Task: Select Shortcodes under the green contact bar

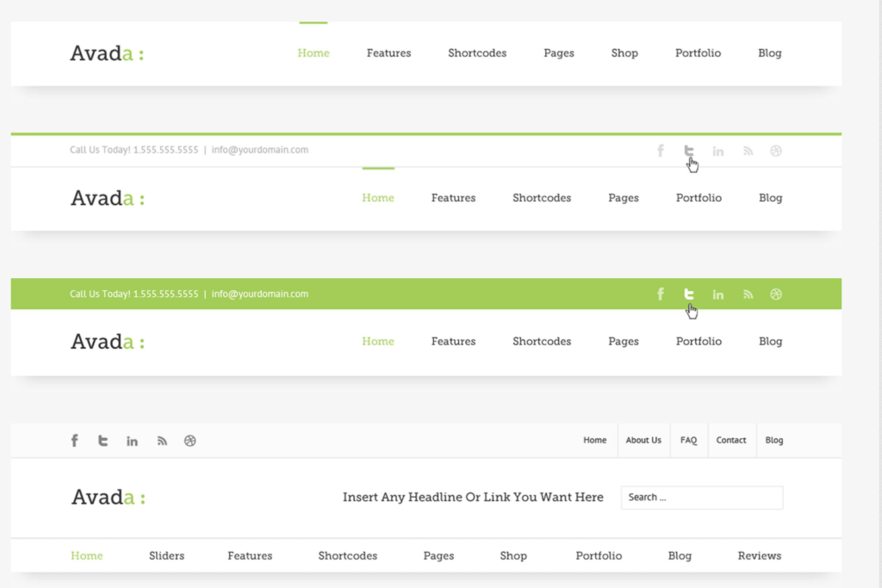Action: tap(542, 341)
